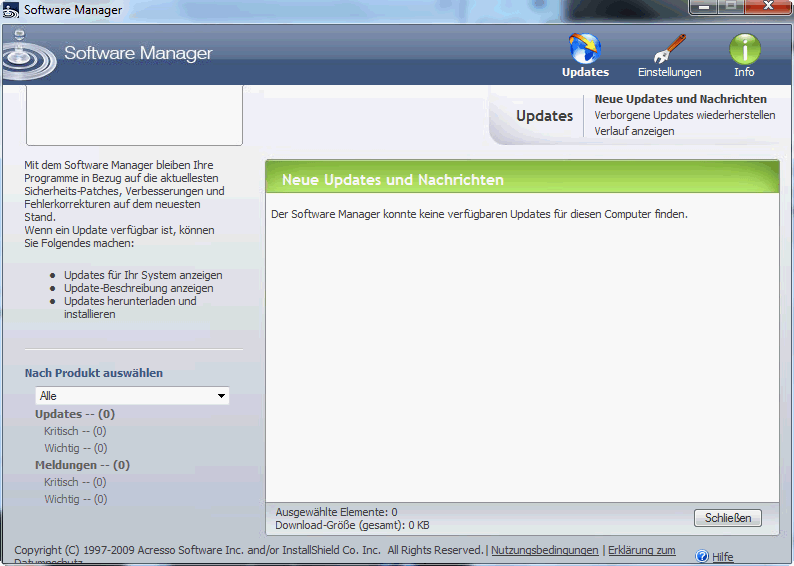Click the Software Manager title bar icon
794x566 pixels.
(x=11, y=10)
